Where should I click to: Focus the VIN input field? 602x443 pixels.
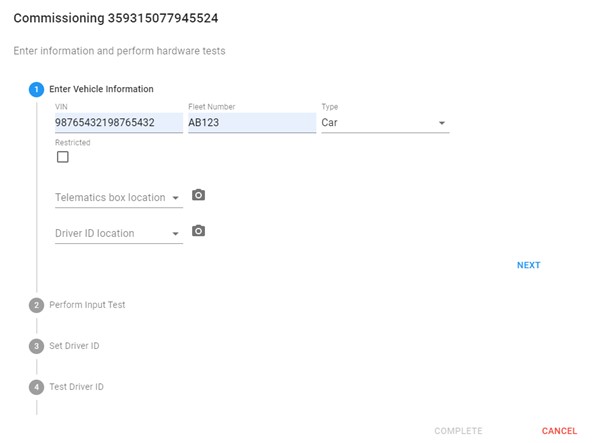[x=118, y=123]
